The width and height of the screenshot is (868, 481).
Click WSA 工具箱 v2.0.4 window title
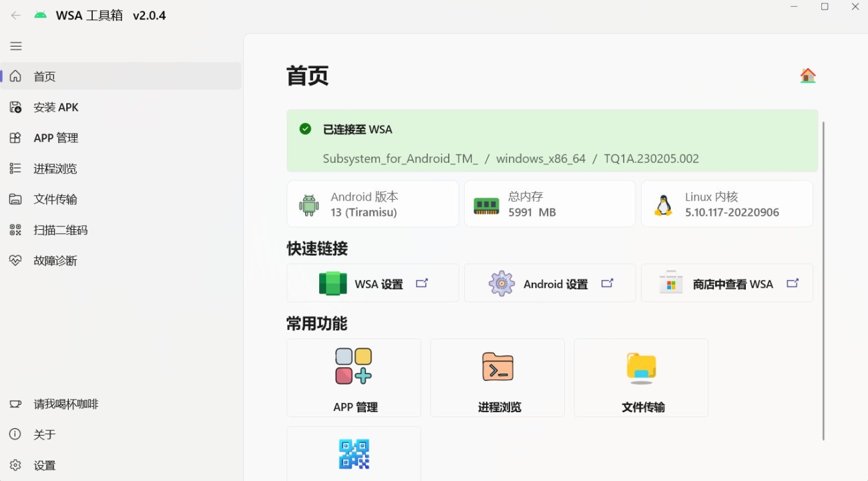pos(111,15)
